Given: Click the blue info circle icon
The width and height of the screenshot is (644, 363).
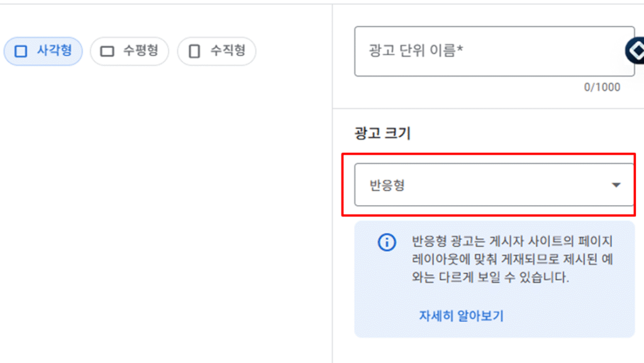Looking at the screenshot, I should pos(387,242).
